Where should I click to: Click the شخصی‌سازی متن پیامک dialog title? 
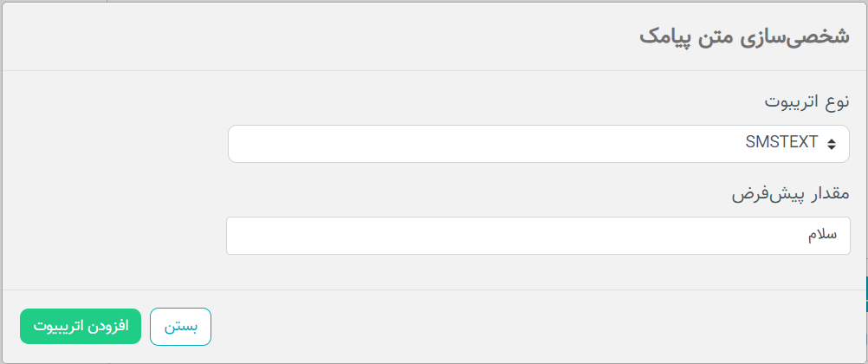click(x=744, y=38)
